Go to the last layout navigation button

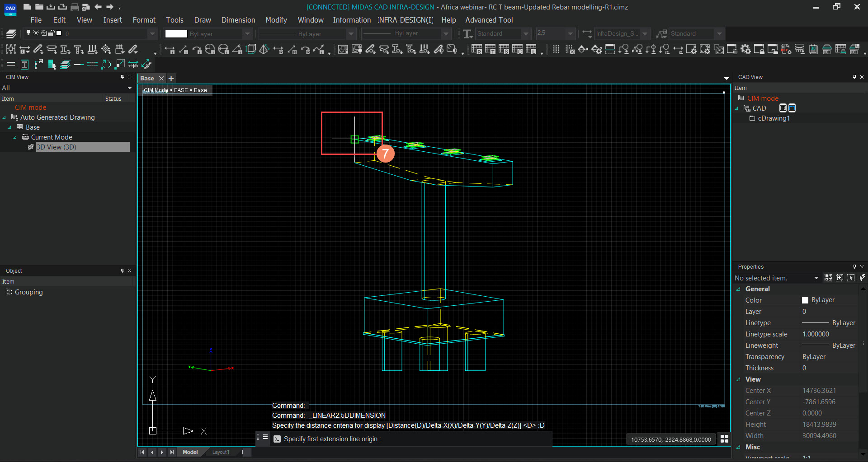[172, 452]
